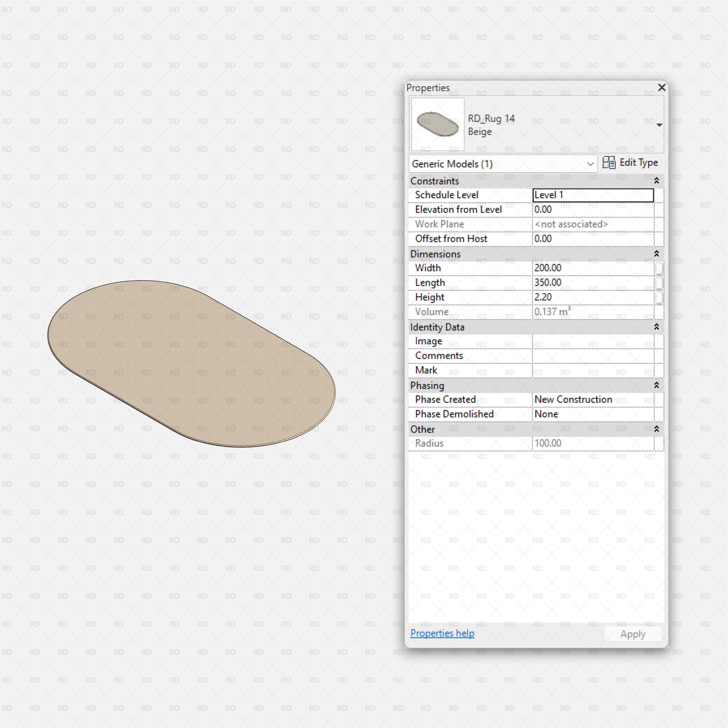Click the Comments input field

(x=591, y=355)
